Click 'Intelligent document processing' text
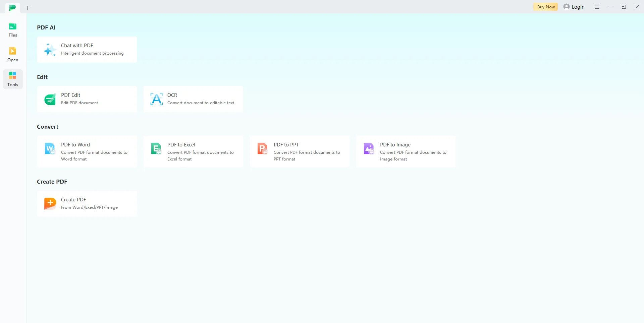644x323 pixels. 92,53
